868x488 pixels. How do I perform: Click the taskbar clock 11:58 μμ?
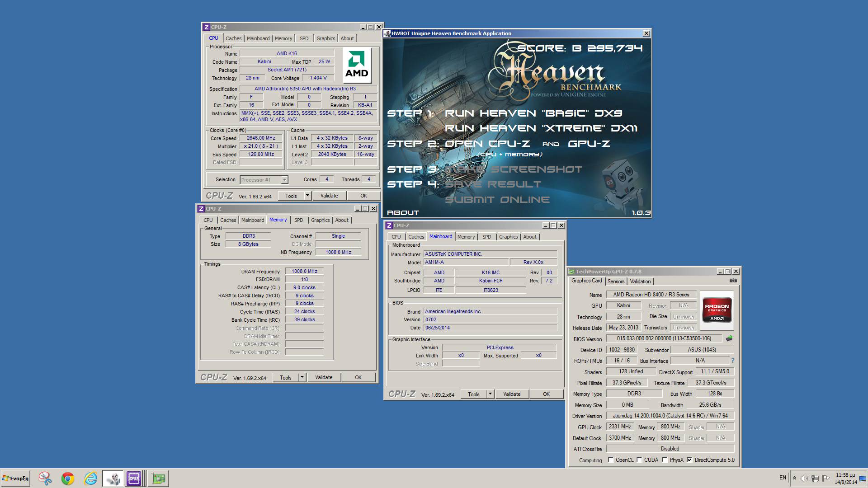(x=845, y=475)
